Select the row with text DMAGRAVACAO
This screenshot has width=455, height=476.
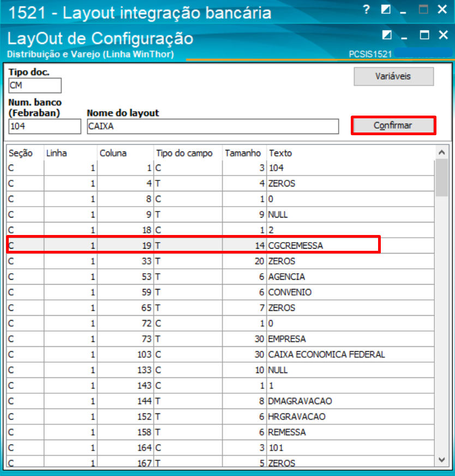220,401
